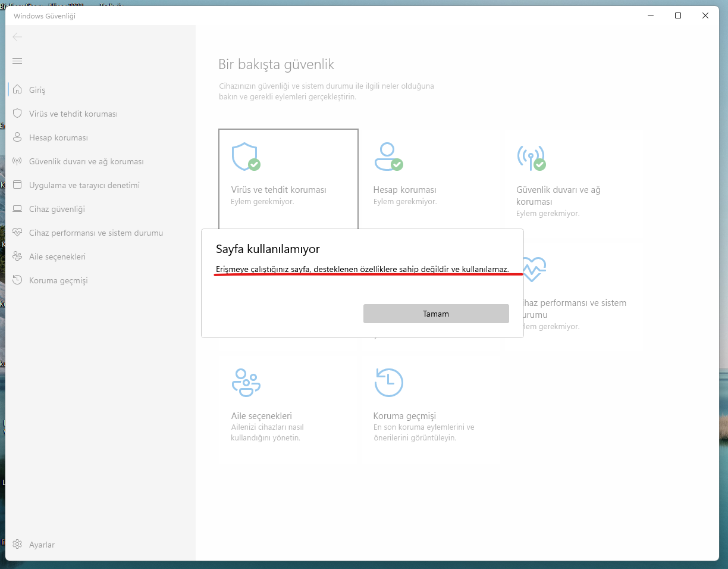Open the hamburger navigation menu
Viewport: 728px width, 569px height.
17,61
